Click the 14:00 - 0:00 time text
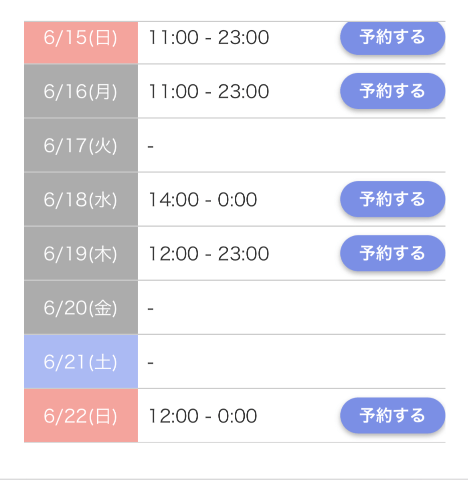The image size is (468, 480). [x=203, y=200]
